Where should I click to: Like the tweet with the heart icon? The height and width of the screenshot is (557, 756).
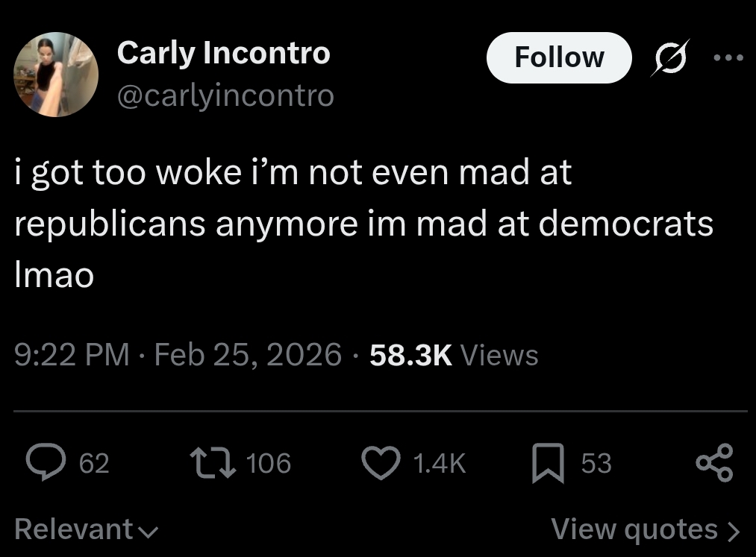coord(381,463)
